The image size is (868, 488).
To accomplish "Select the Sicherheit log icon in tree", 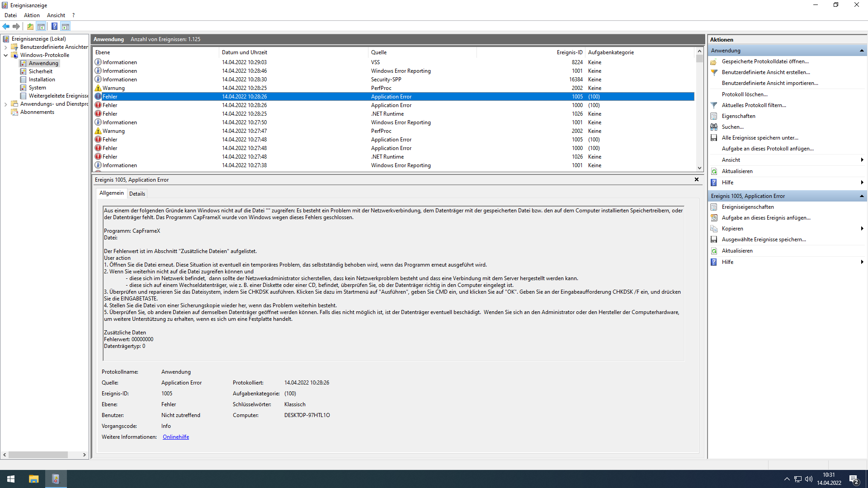I will pyautogui.click(x=23, y=71).
